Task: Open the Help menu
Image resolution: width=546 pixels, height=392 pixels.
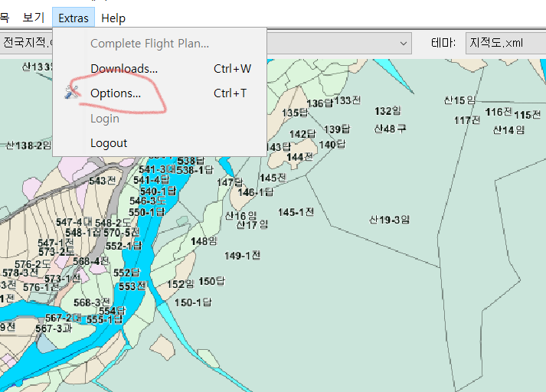Action: click(113, 18)
